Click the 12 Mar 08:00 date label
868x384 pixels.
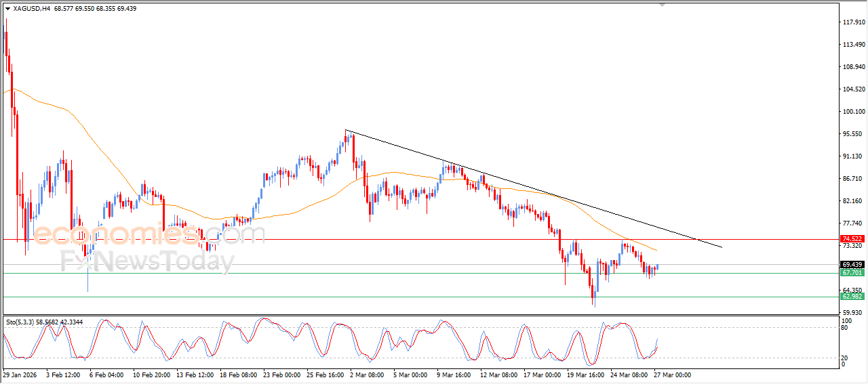[498, 375]
